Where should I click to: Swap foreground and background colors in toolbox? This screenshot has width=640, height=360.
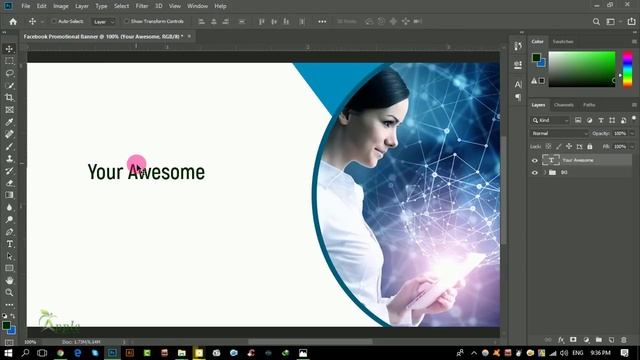point(12,316)
